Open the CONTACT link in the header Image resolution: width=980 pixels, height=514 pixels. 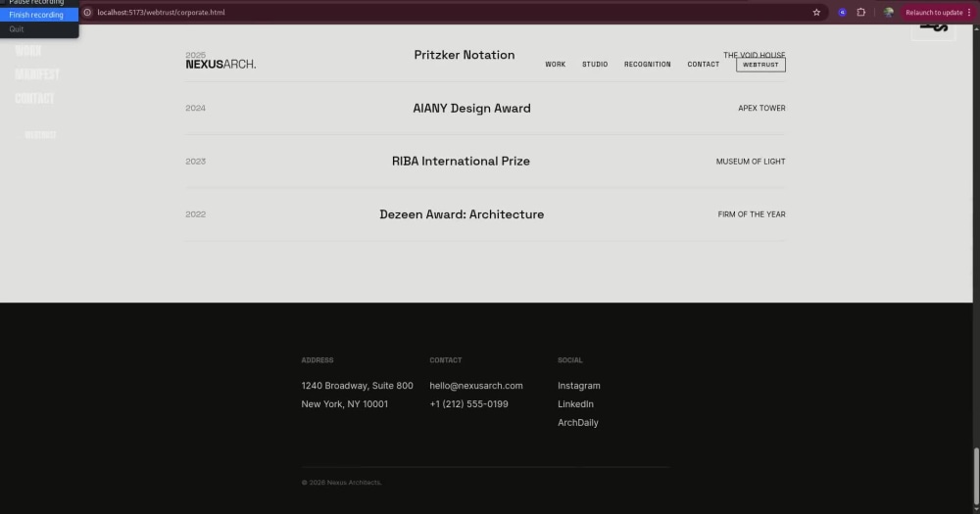pyautogui.click(x=703, y=65)
